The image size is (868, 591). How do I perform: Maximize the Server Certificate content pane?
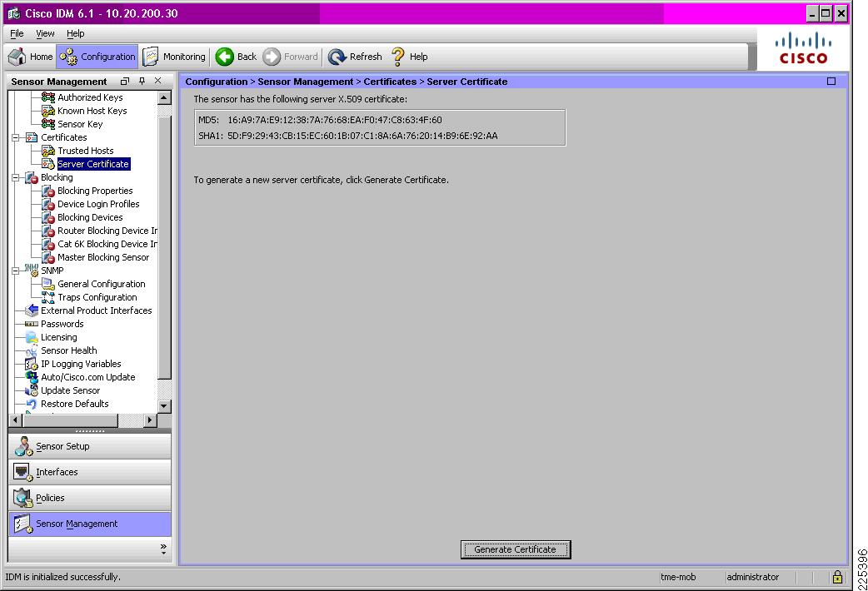831,82
